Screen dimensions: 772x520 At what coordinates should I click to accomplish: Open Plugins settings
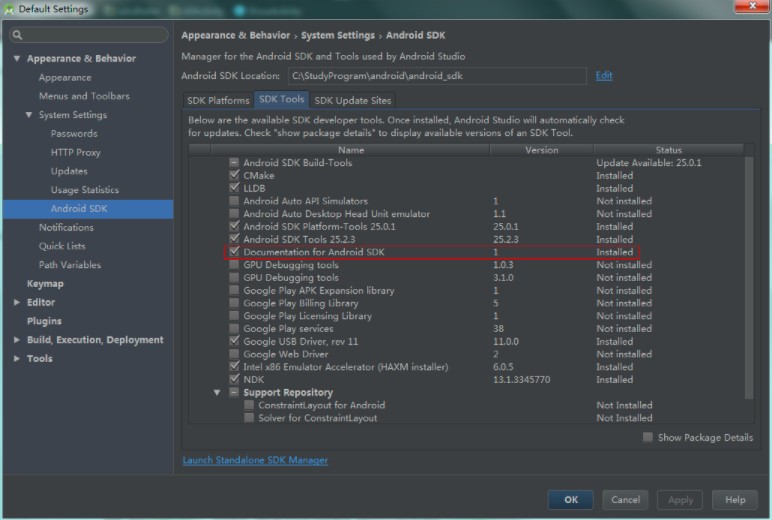pos(44,321)
